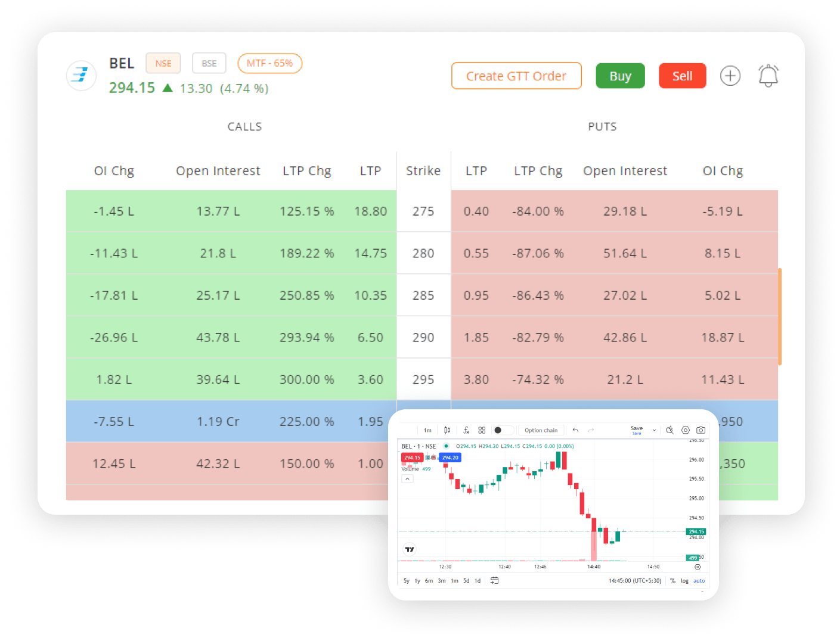Select the 1y chart range
The height and width of the screenshot is (641, 840).
417,581
